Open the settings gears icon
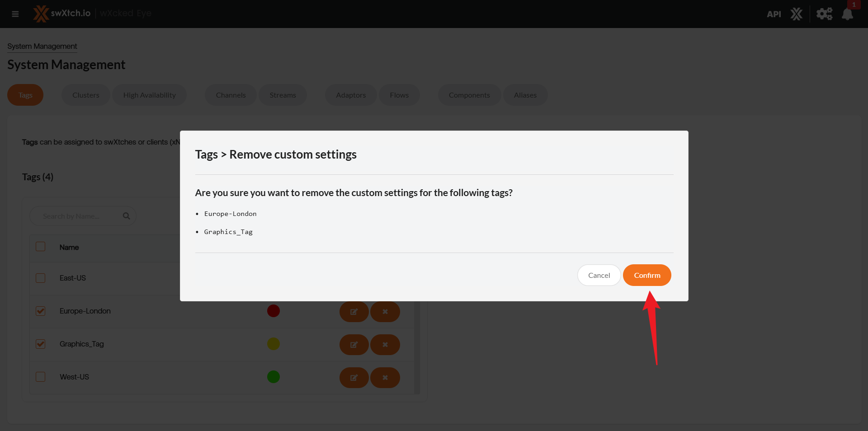This screenshot has height=431, width=868. (824, 14)
